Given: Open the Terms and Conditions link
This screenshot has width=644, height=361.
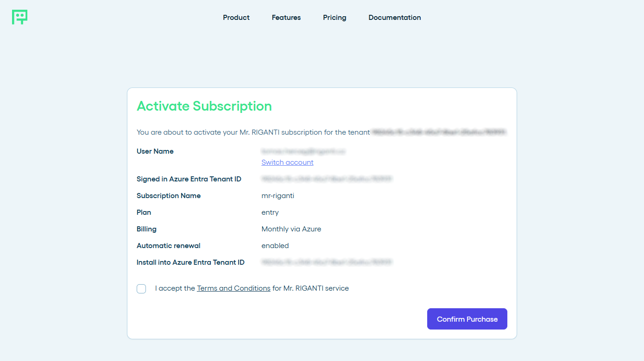Looking at the screenshot, I should click(x=234, y=288).
